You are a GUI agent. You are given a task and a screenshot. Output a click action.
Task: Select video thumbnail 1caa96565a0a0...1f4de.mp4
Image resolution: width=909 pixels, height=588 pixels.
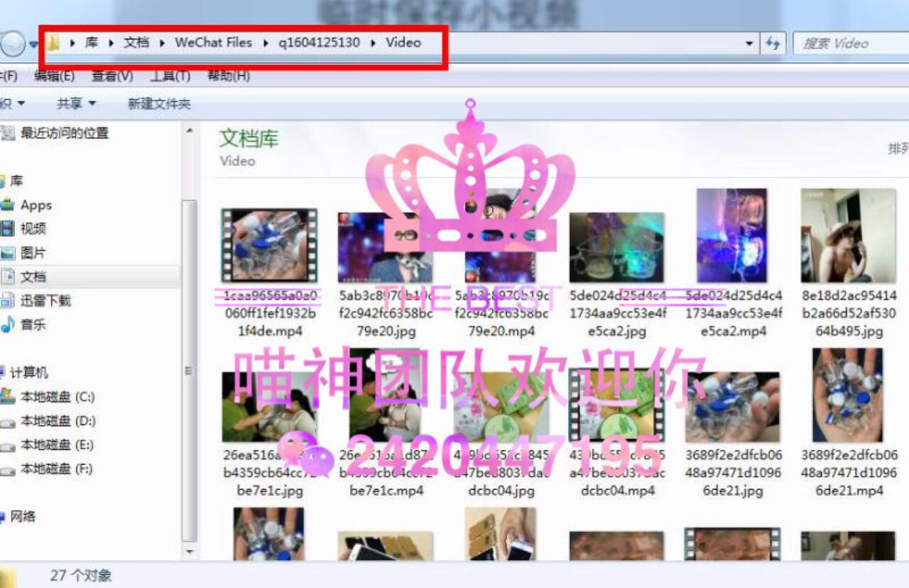coord(269,246)
